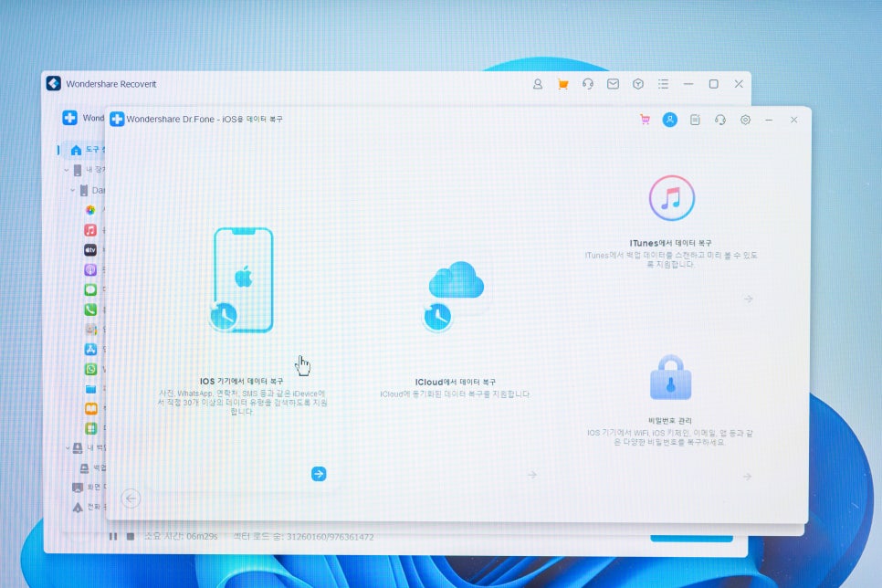Minimize the Dr.Fone window
This screenshot has width=882, height=588.
[769, 120]
